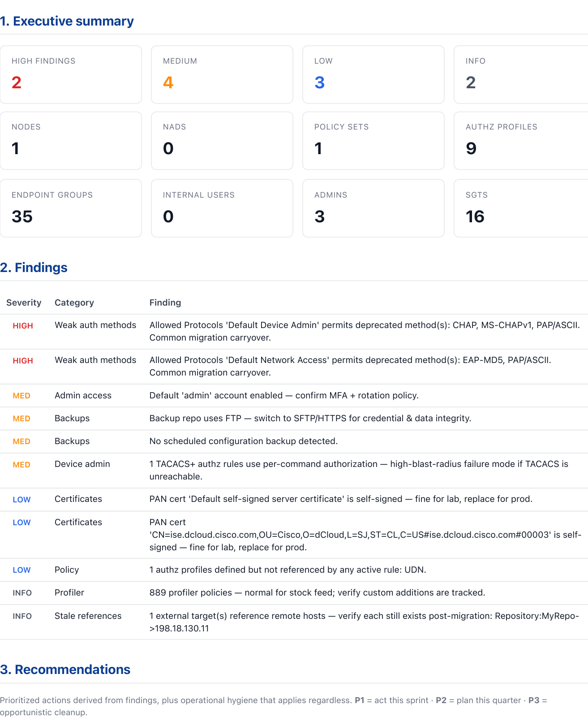The image size is (588, 717).
Task: Click the Category column header
Action: tap(74, 302)
